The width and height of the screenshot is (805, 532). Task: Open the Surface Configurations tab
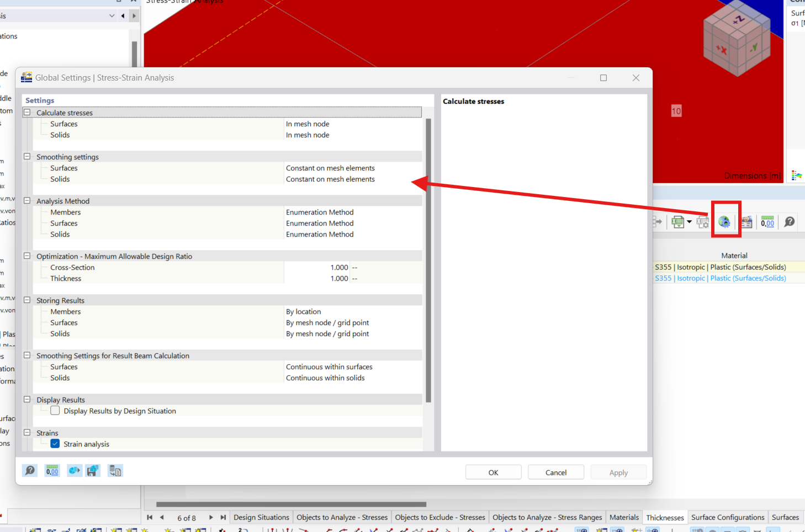pyautogui.click(x=728, y=518)
